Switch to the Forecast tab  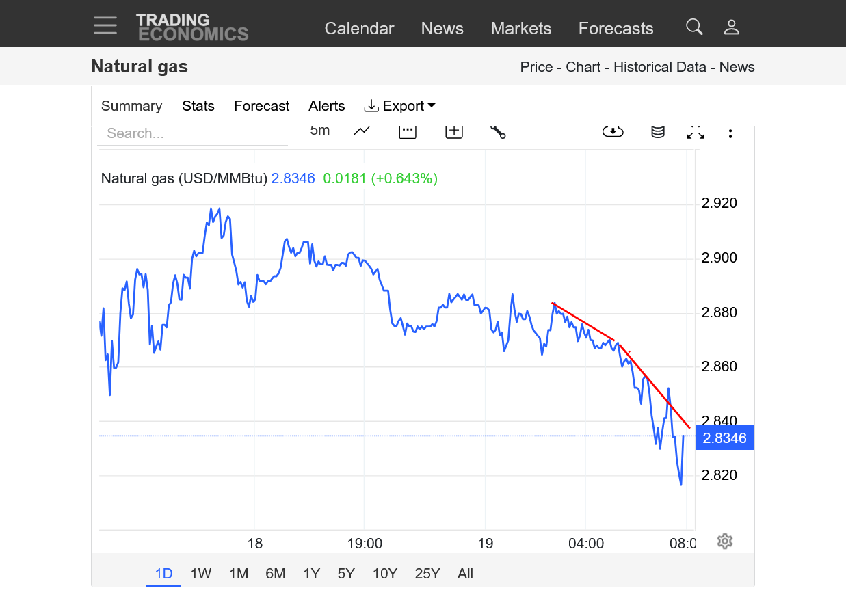pyautogui.click(x=261, y=106)
